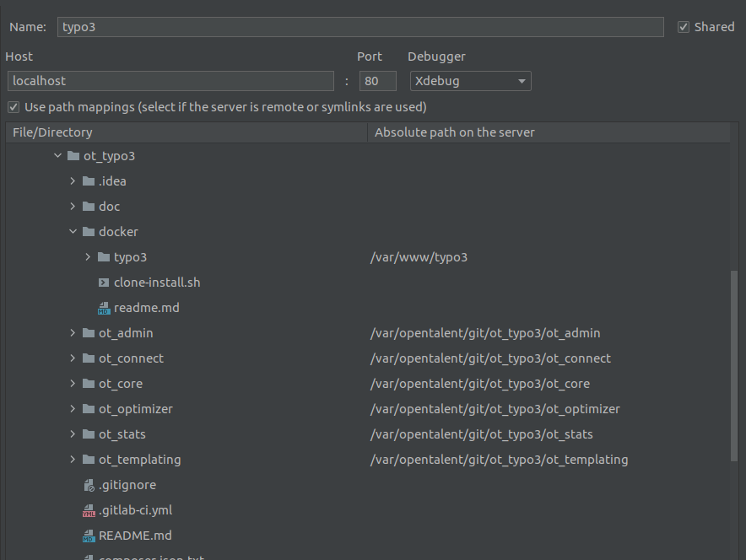Expand the typo3 subfolder under docker

87,256
